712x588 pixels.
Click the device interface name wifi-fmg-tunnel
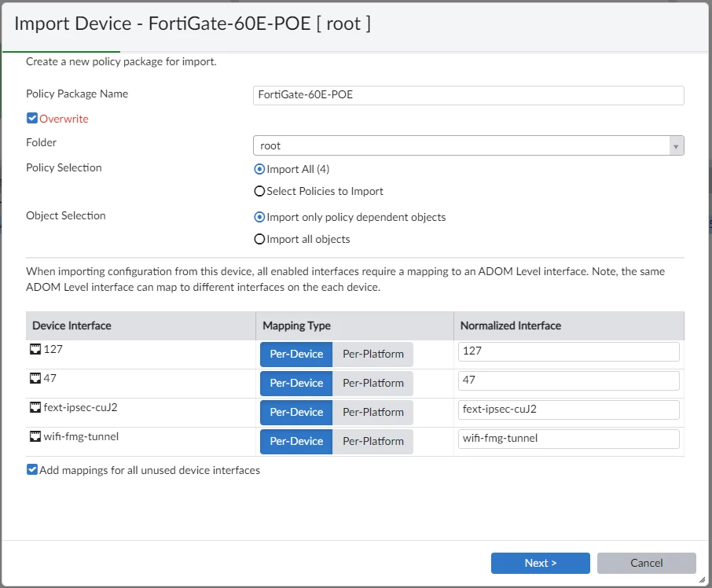(x=81, y=436)
